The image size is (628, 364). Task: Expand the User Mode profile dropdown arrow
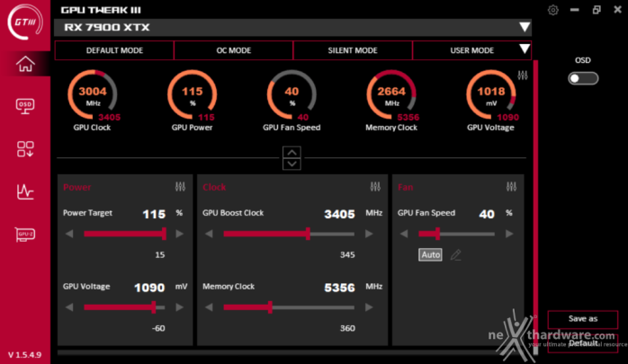pos(525,49)
